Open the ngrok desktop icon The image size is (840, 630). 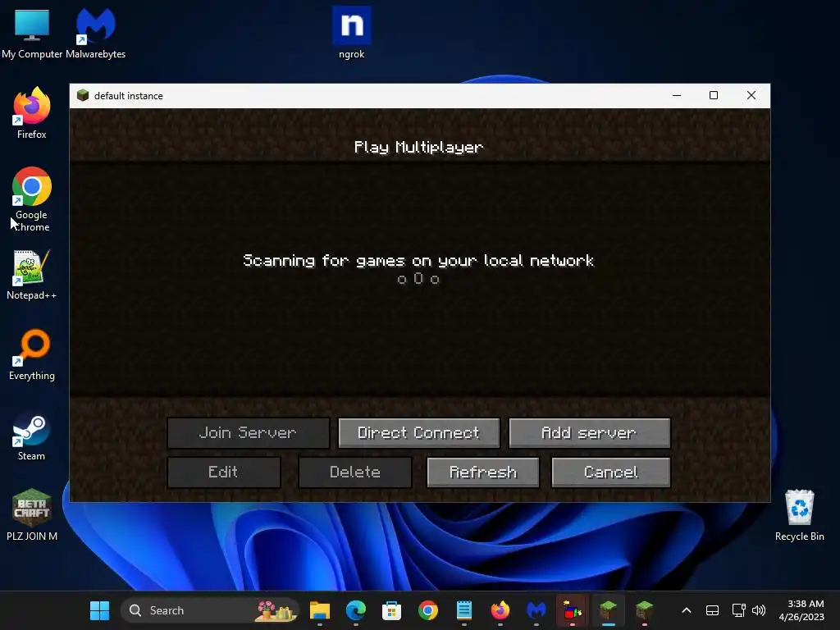tap(351, 33)
